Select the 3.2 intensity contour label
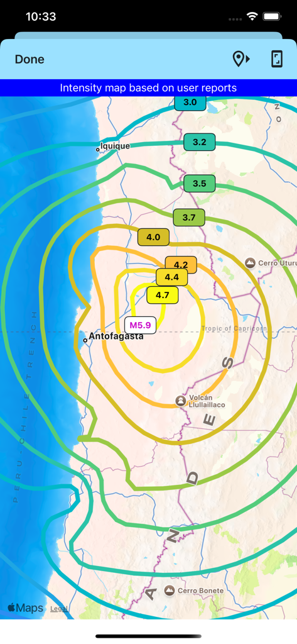The height and width of the screenshot is (644, 297). coord(200,142)
